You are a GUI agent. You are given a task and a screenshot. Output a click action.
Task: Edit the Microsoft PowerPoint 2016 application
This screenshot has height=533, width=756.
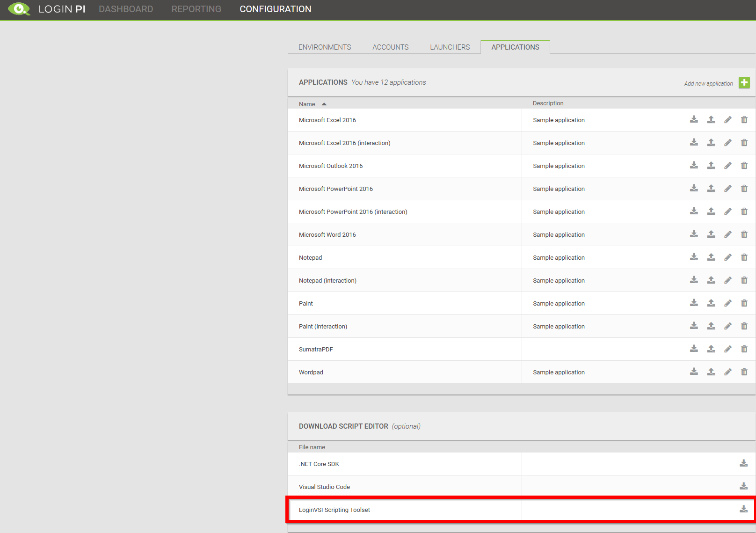tap(728, 189)
